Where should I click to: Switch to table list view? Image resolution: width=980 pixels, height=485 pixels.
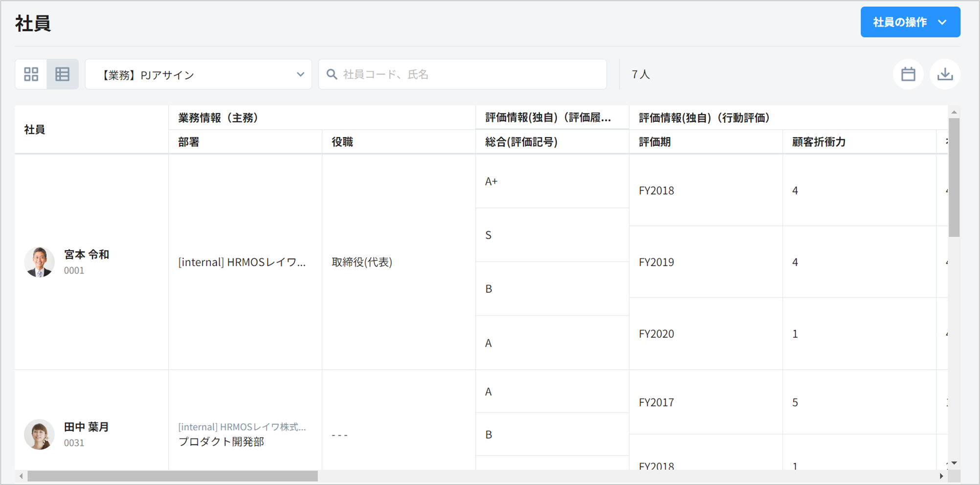[63, 74]
